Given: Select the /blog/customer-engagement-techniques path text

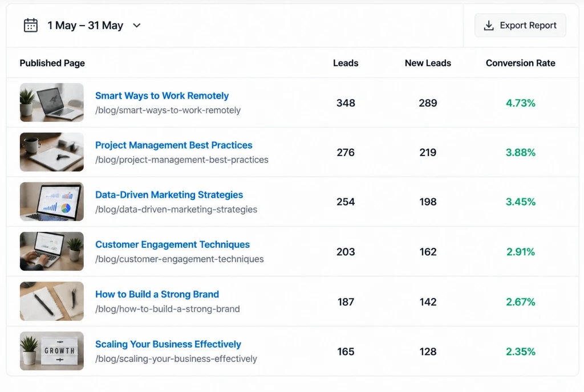Looking at the screenshot, I should point(180,259).
